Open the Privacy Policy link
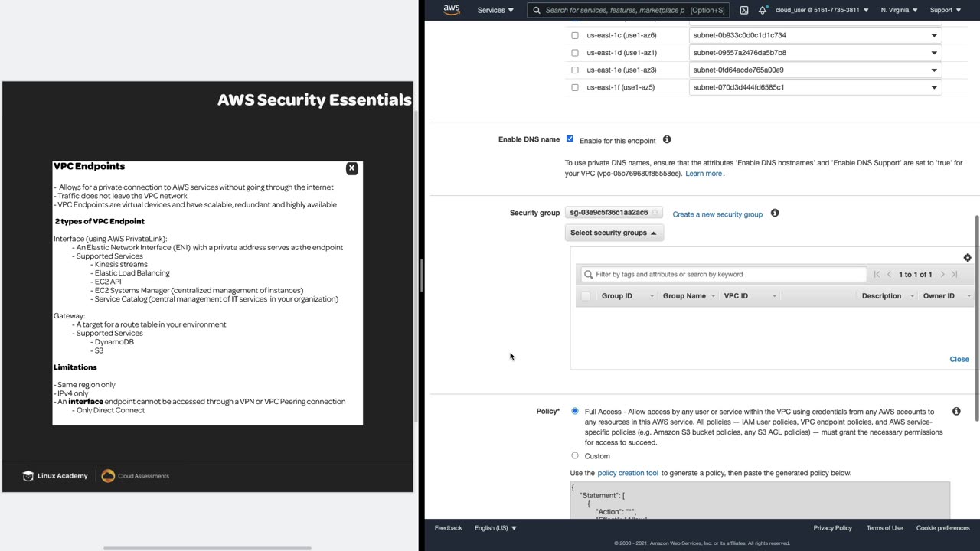The width and height of the screenshot is (980, 551). point(832,528)
